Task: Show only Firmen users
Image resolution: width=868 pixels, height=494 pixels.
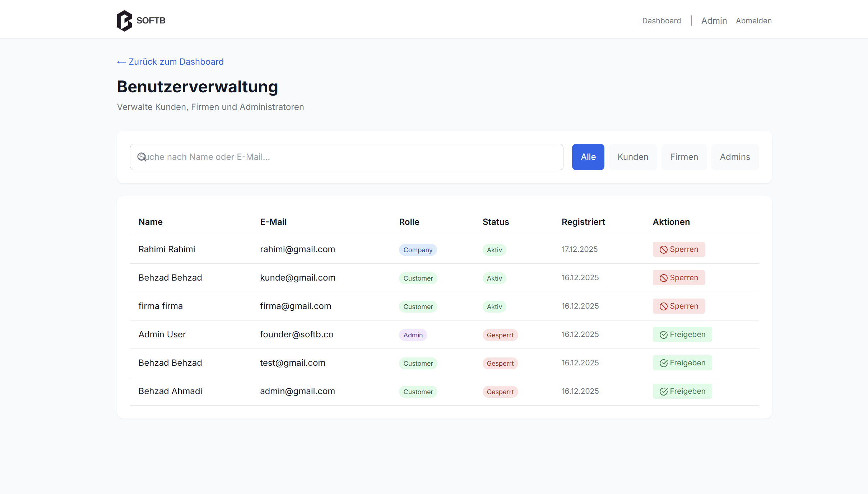Action: coord(684,157)
